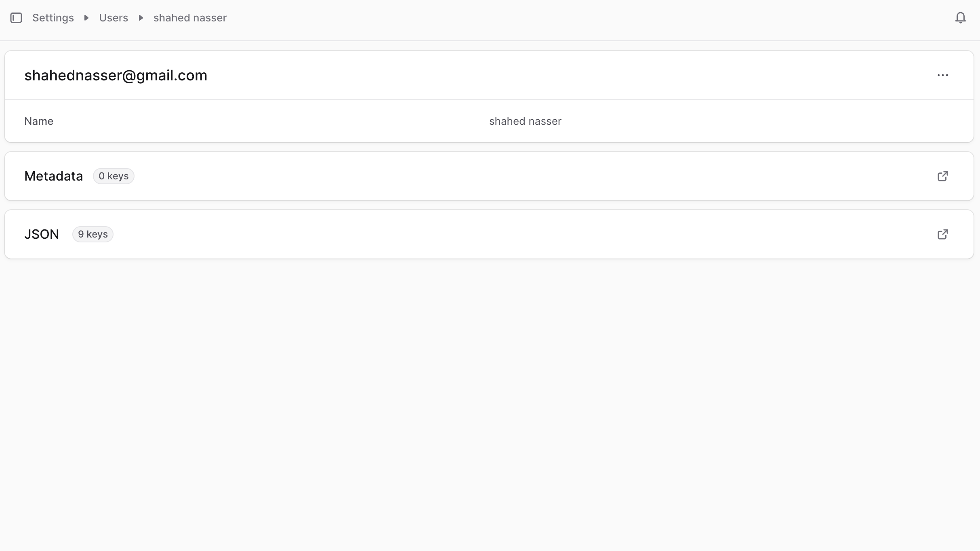Screen dimensions: 980x551
Task: Click the Metadata section heading
Action: 53,176
